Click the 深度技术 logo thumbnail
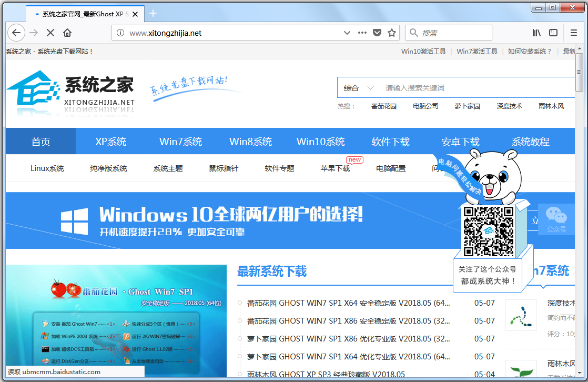This screenshot has height=382, width=588. click(x=521, y=315)
